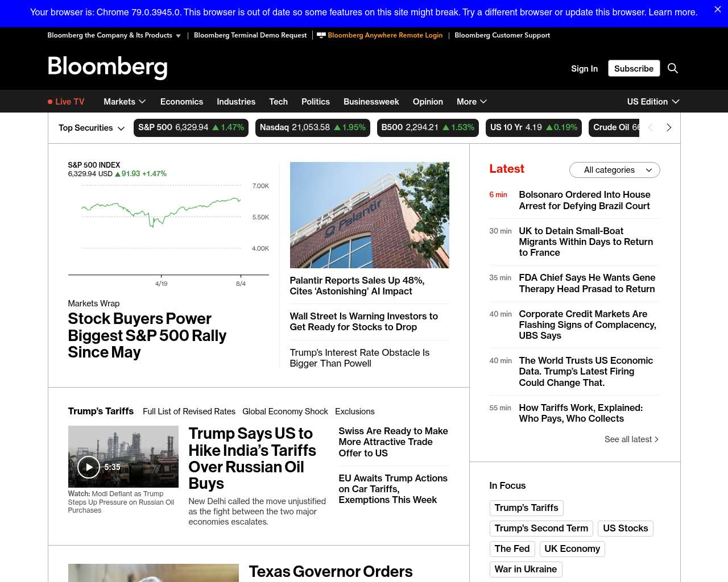Open the Trump's Tariffs section heading
Screen dimensions: 728x582
click(x=101, y=411)
